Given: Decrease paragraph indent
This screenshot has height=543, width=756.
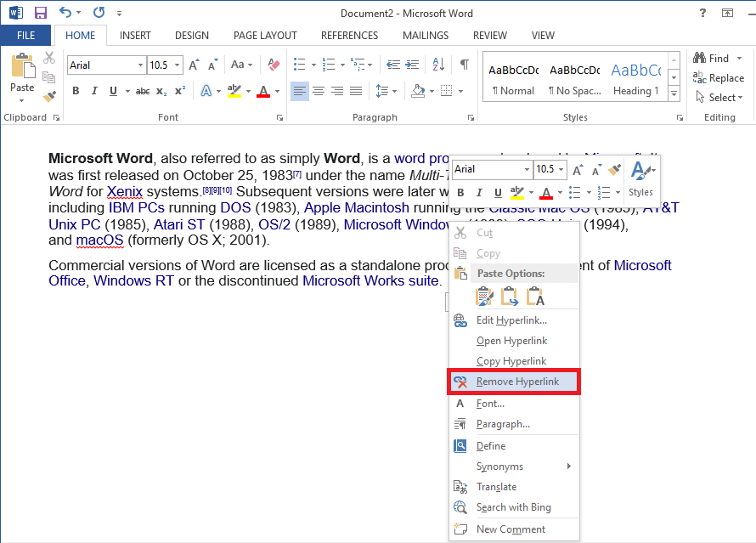Looking at the screenshot, I should [393, 65].
